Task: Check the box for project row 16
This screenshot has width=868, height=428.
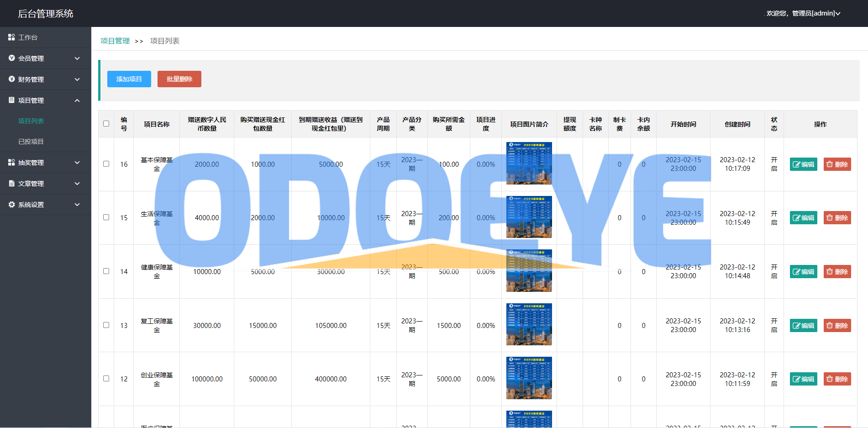Action: [x=106, y=164]
